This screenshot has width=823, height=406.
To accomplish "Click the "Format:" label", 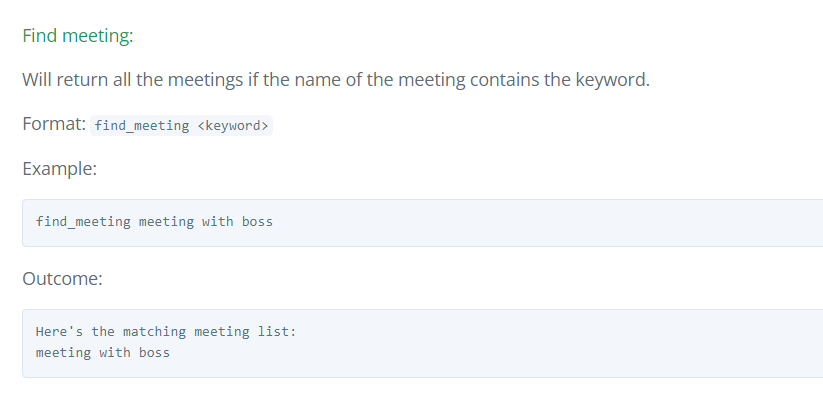I will pyautogui.click(x=53, y=125).
